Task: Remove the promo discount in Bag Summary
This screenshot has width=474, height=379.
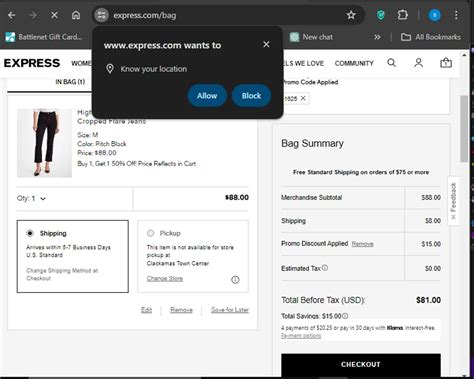Action: point(362,244)
